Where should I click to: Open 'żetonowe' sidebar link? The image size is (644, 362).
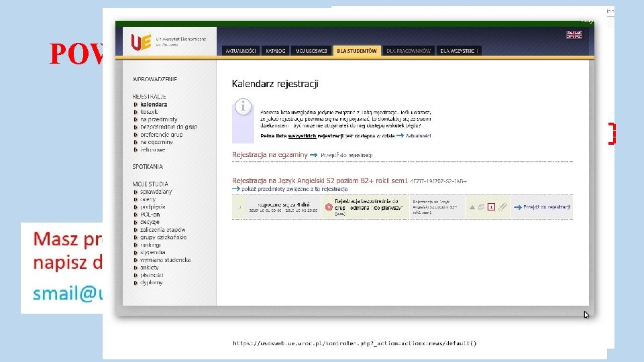coord(153,149)
